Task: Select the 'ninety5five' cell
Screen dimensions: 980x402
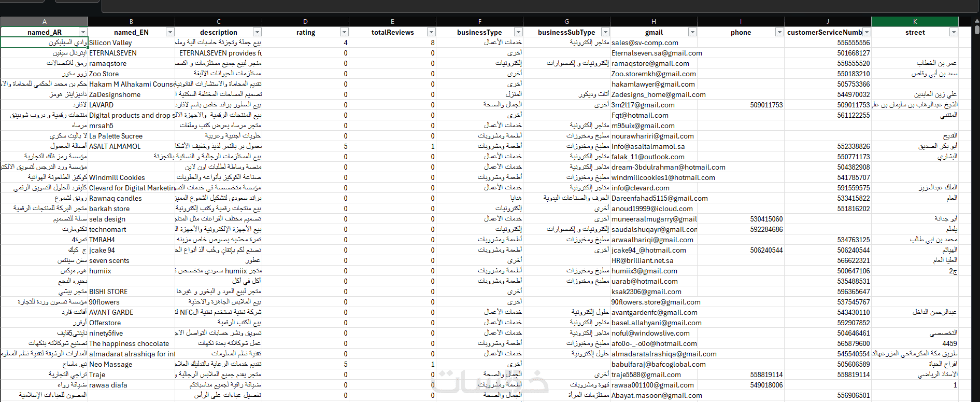Action: [132, 333]
